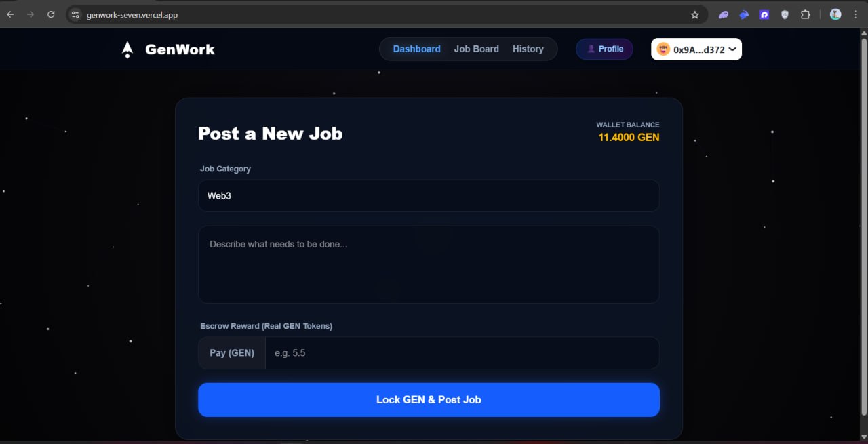Bookmark this page with the star icon
This screenshot has width=868, height=444.
point(694,14)
